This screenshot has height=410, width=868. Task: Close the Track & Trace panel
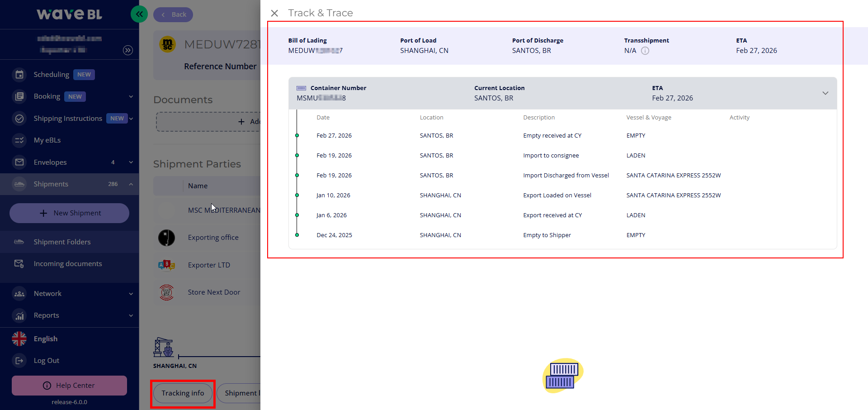tap(274, 13)
